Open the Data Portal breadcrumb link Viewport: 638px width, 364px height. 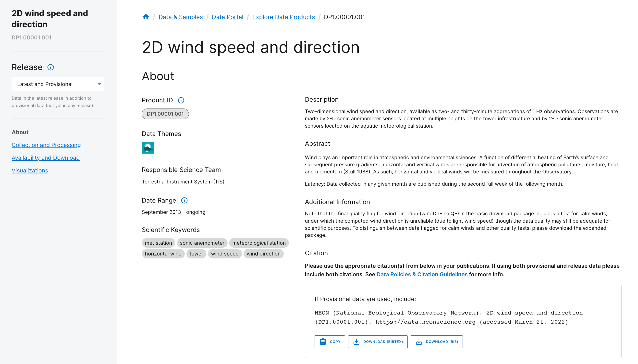point(228,17)
